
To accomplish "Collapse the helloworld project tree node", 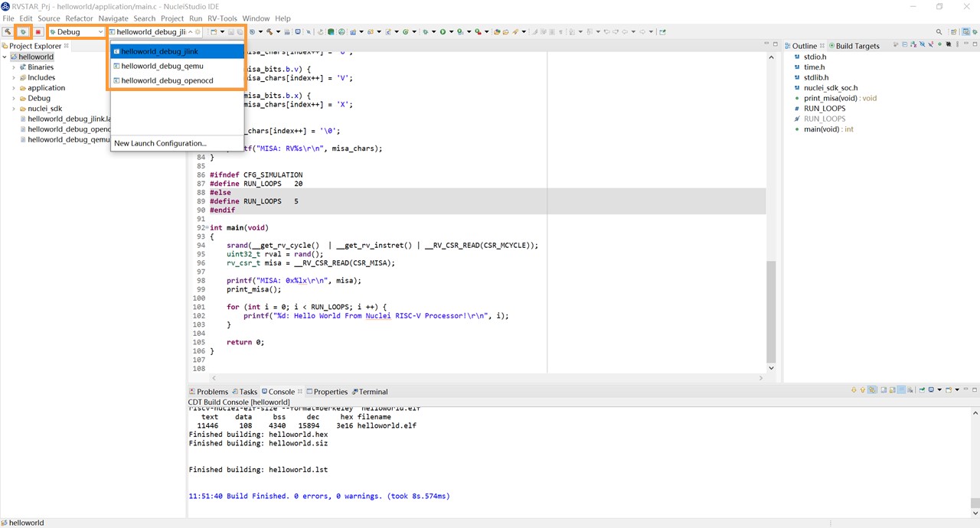I will [x=5, y=57].
